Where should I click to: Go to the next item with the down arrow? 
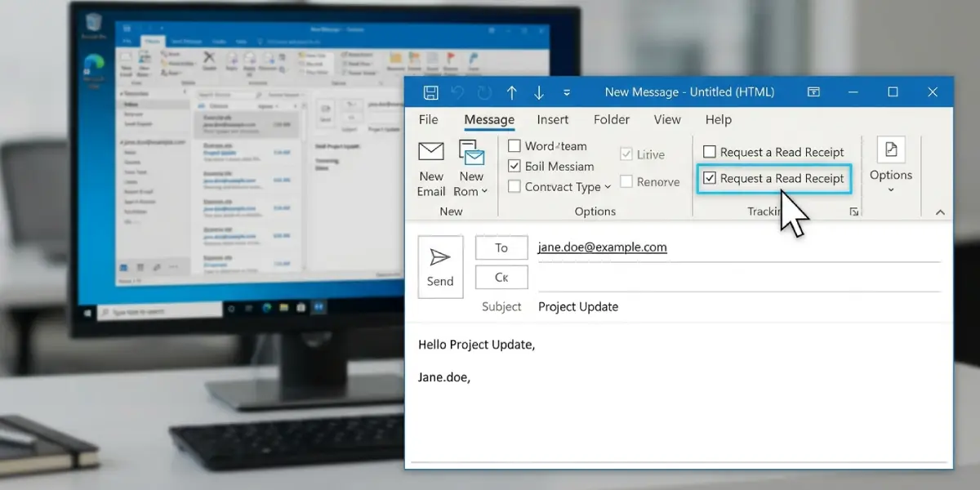tap(539, 92)
